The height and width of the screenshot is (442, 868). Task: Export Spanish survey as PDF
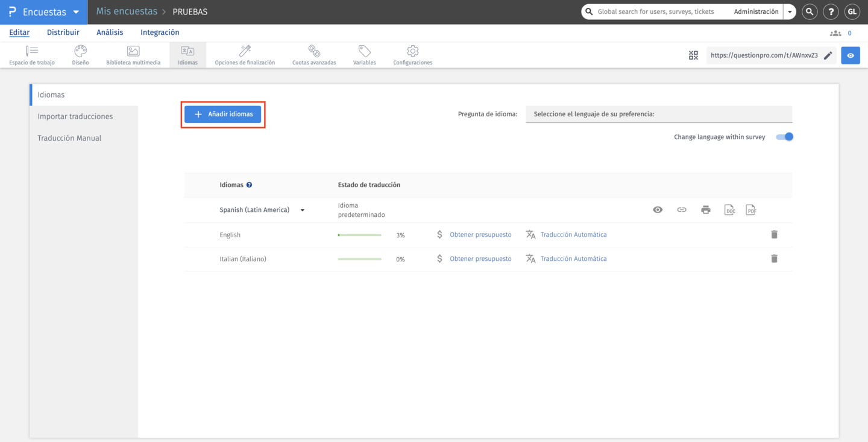pyautogui.click(x=751, y=210)
